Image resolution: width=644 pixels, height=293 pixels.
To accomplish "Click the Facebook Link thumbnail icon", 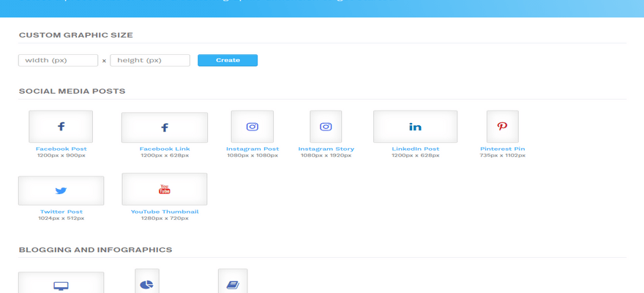I will click(x=164, y=127).
